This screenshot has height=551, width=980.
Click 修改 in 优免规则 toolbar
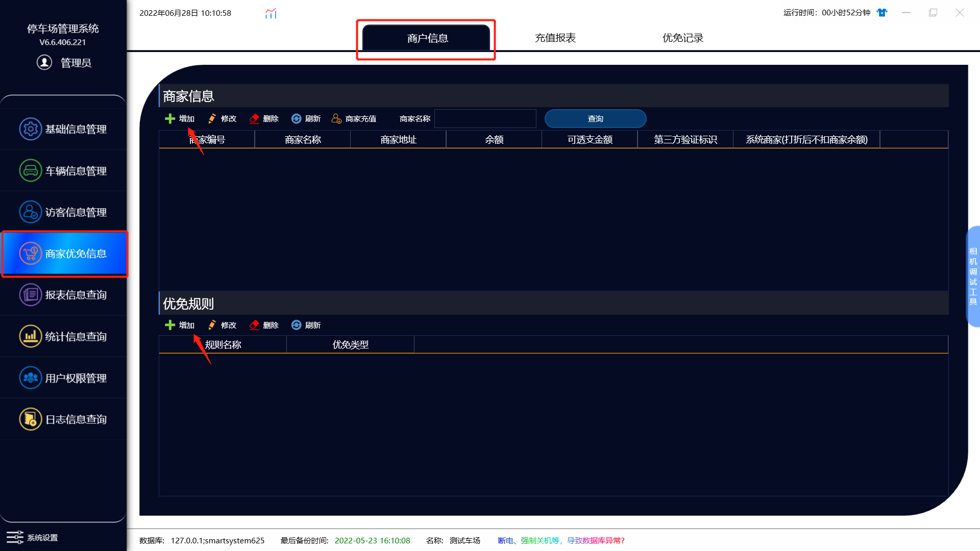(x=222, y=325)
